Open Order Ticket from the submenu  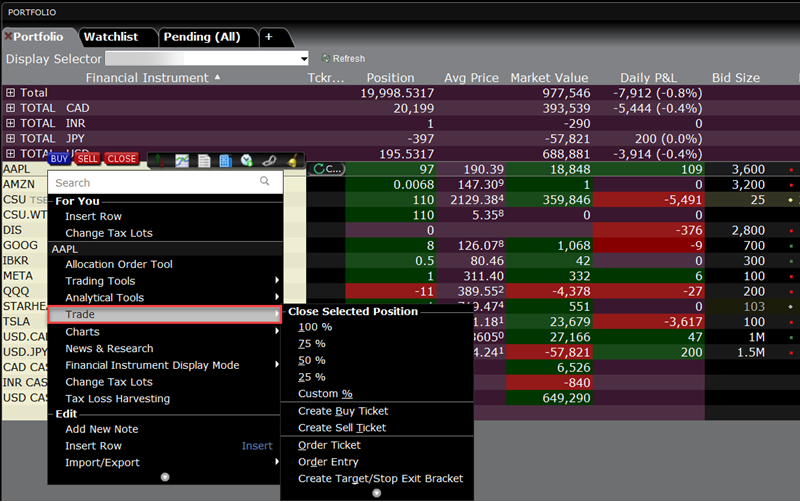coord(329,445)
